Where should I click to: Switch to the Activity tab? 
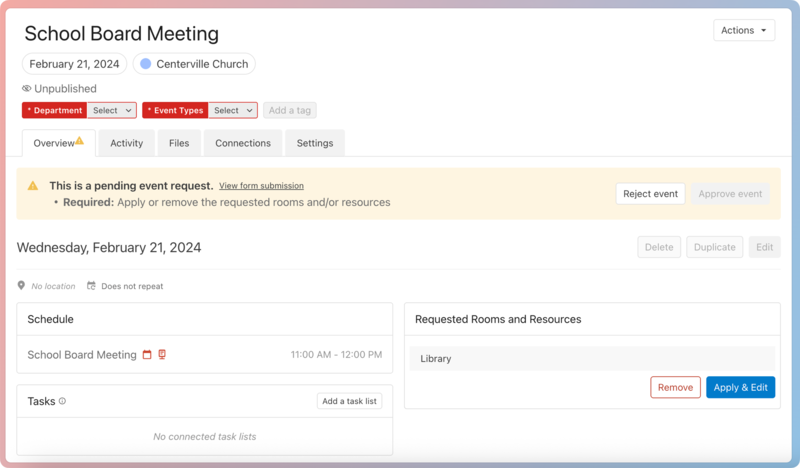pos(127,143)
